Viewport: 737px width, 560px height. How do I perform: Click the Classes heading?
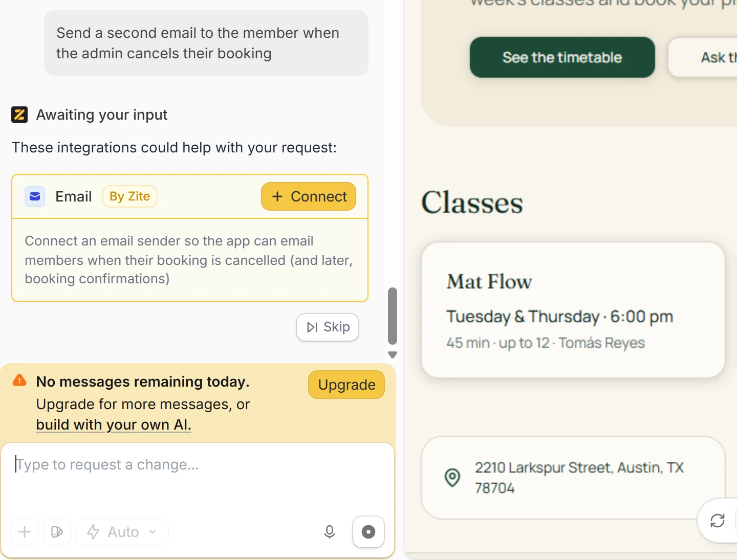click(x=472, y=203)
